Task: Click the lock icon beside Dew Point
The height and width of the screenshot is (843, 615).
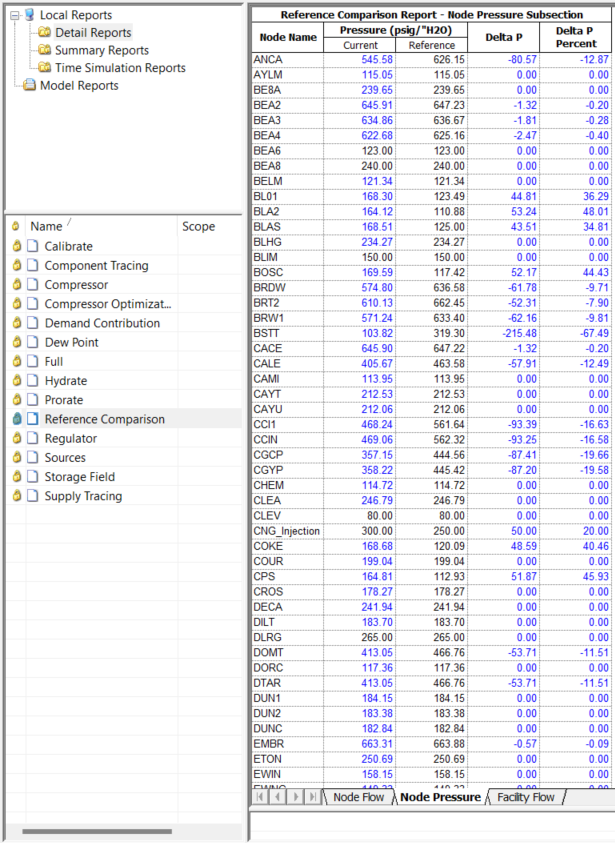Action: [x=17, y=342]
